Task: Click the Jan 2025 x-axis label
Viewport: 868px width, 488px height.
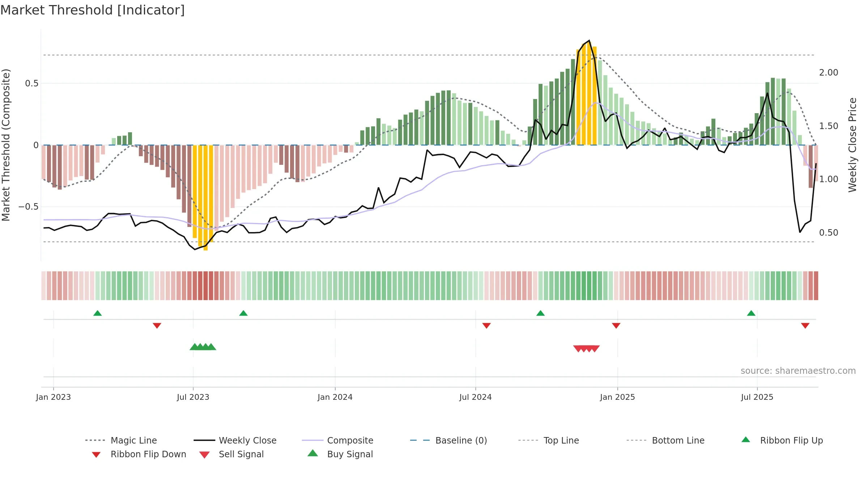Action: (617, 397)
